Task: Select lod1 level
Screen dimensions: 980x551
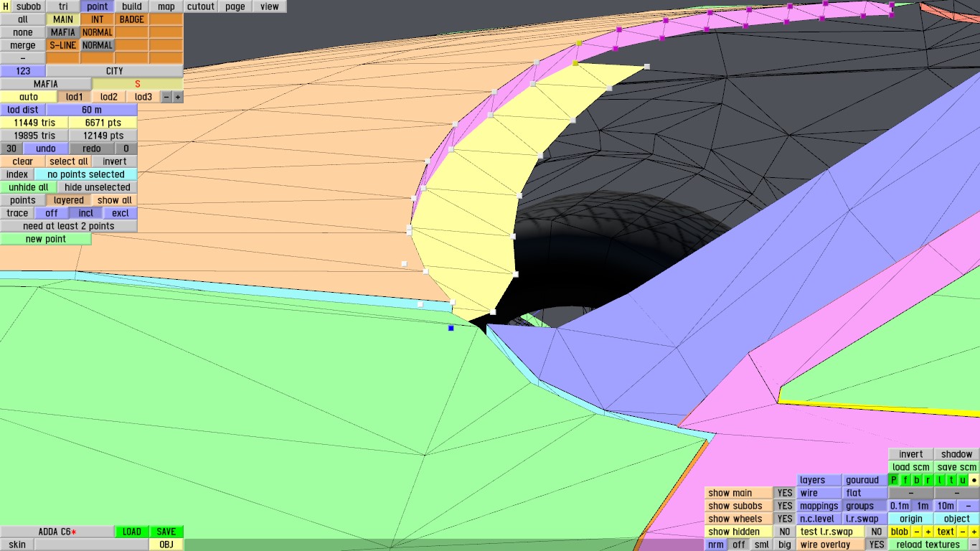Action: point(75,97)
